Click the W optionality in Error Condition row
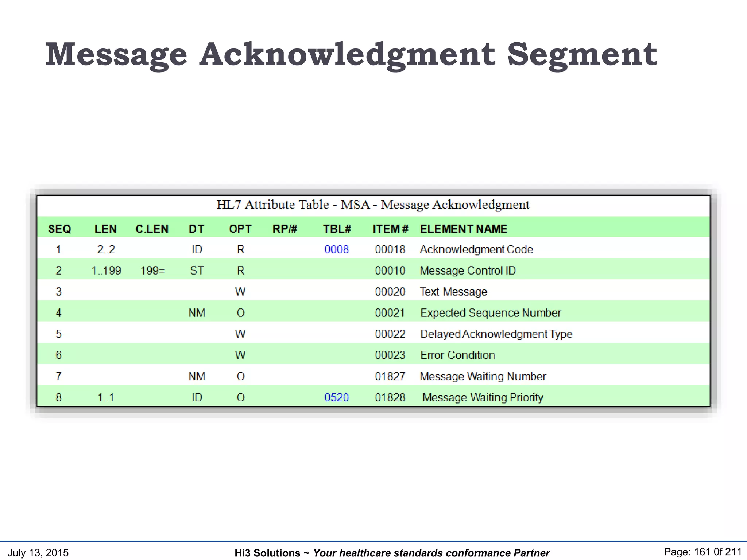 240,355
